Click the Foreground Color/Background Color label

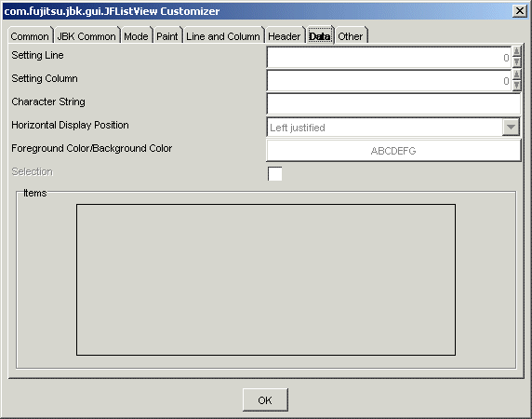(92, 148)
